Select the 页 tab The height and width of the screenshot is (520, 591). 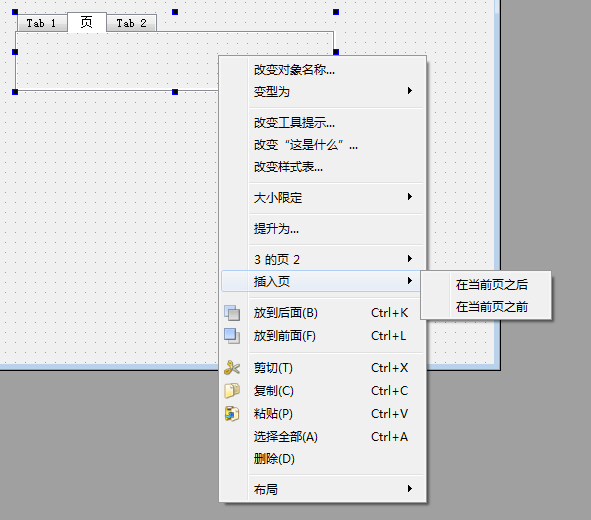[x=87, y=22]
